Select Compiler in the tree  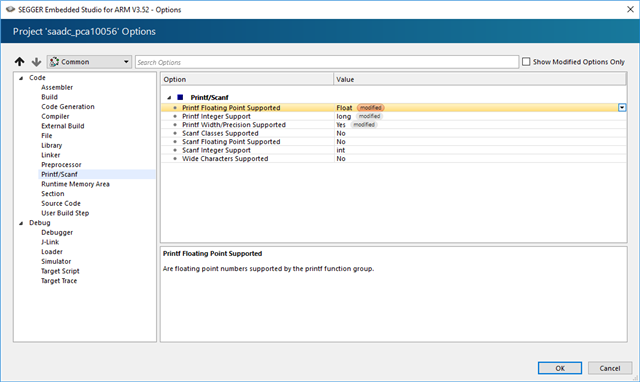55,116
